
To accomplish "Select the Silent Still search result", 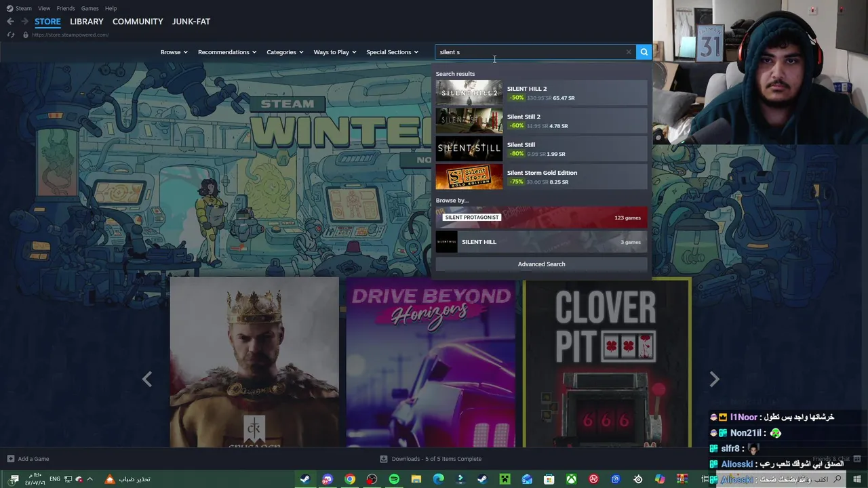I will tap(541, 149).
